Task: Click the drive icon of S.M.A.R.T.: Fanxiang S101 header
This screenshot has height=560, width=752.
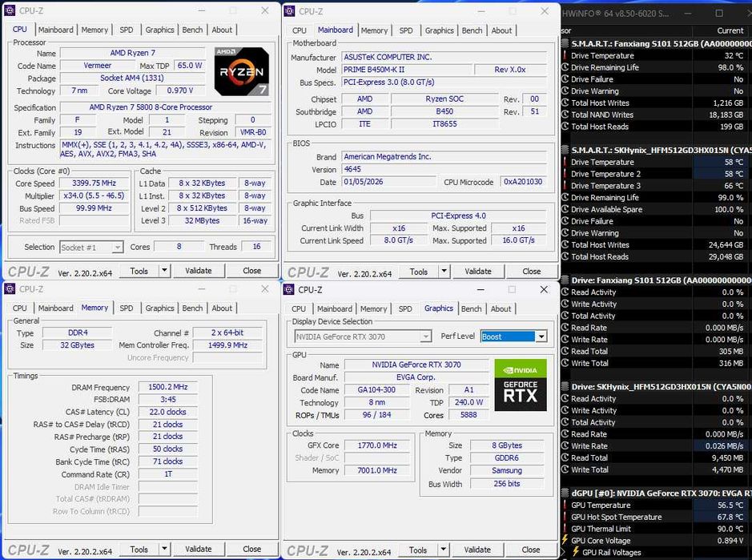Action: click(565, 44)
